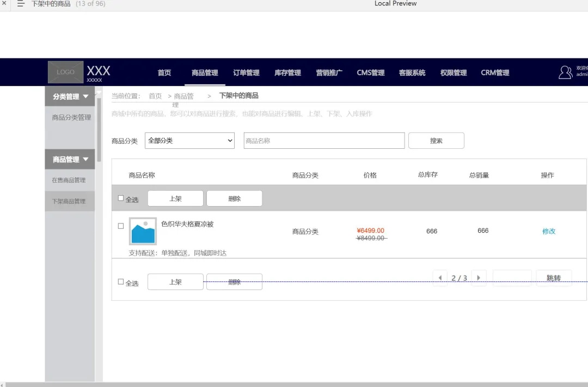Click the bottom 删除 button
Screen dimensions: 588x387
(x=234, y=282)
